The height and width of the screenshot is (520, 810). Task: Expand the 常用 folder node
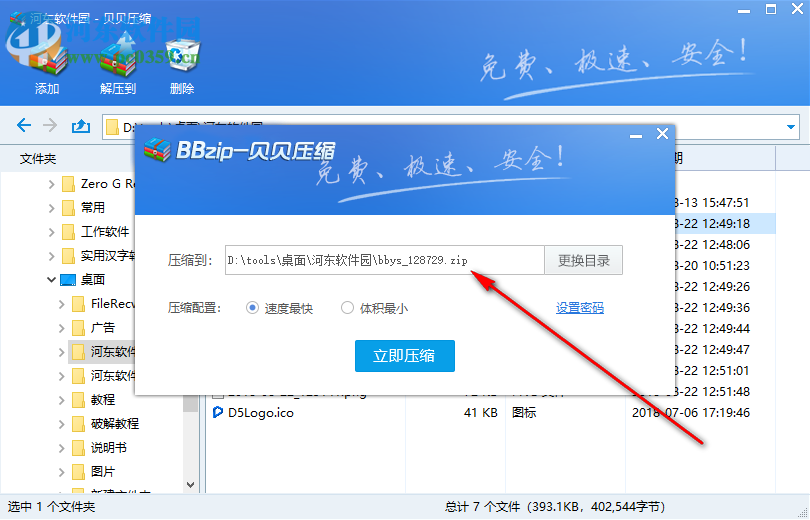(x=51, y=208)
